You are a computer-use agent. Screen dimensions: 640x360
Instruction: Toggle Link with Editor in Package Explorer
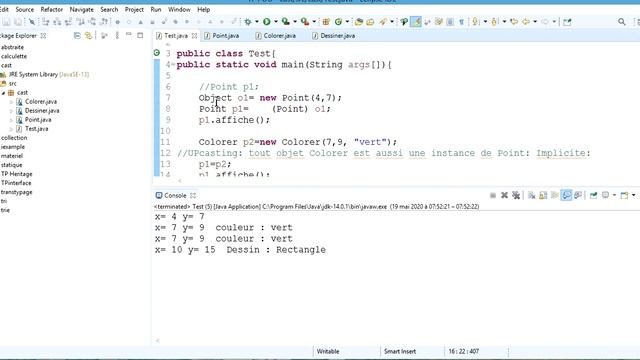(88, 36)
